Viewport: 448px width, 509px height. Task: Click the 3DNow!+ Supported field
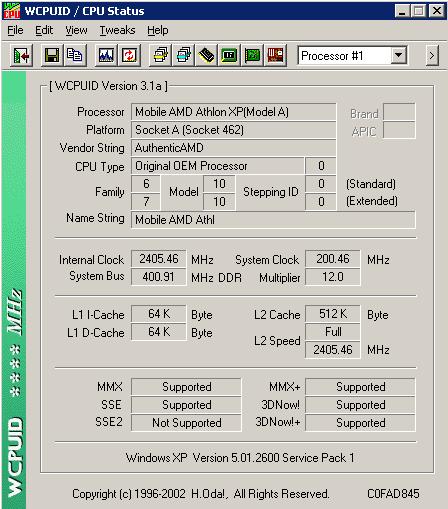pos(360,423)
